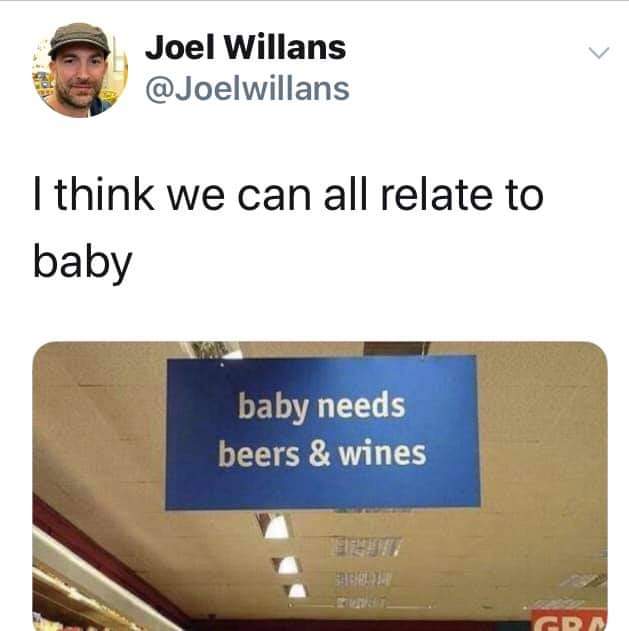
Task: Click the blue 'baby needs' sign
Action: tap(323, 433)
